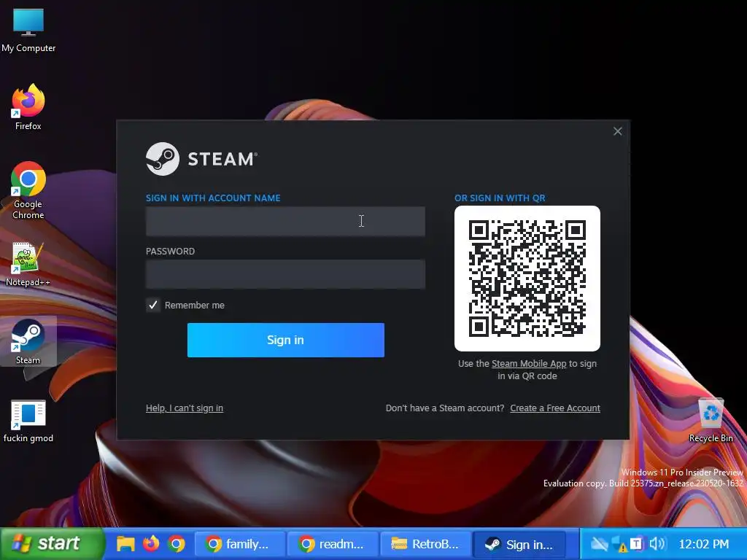Image resolution: width=747 pixels, height=560 pixels.
Task: Switch to the 'family...' Chrome taskbar window
Action: (x=240, y=544)
